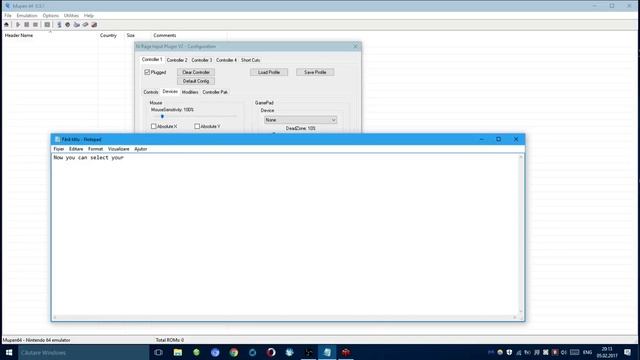
Task: Open the Emulation menu in Mupen64
Action: 27,16
